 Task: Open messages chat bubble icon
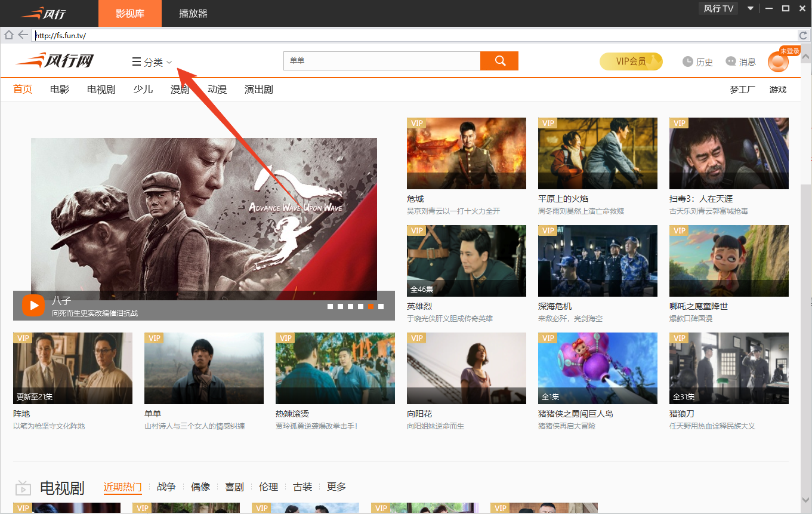pyautogui.click(x=731, y=61)
